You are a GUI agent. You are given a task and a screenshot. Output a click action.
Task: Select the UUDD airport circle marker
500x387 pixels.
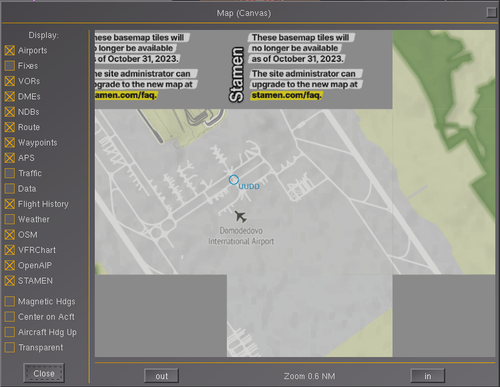[x=234, y=180]
